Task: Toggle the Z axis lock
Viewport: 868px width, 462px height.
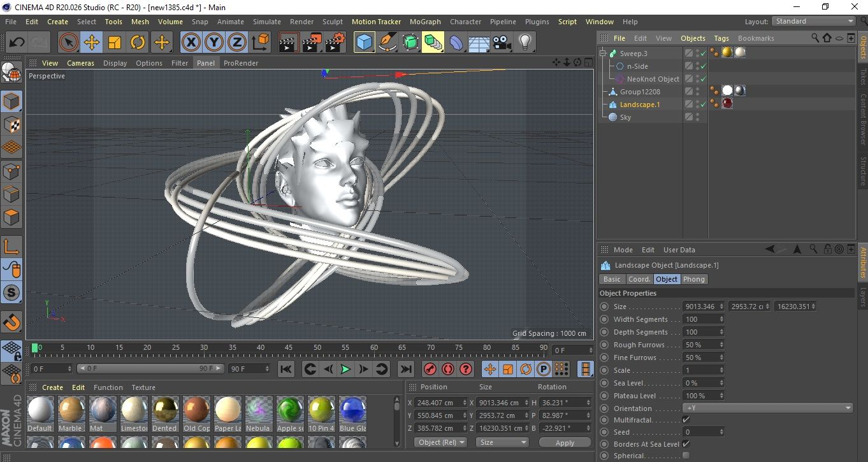Action: coord(237,43)
